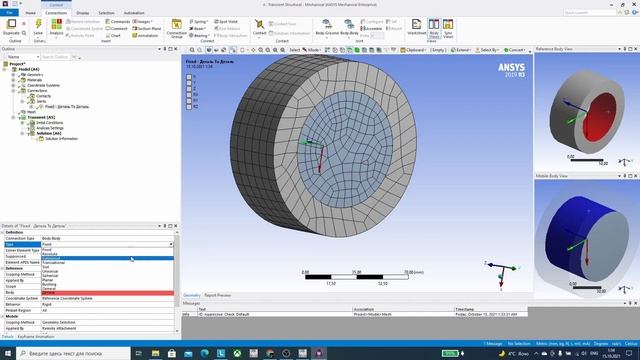The width and height of the screenshot is (640, 360).
Task: Add a Spot Weld connection
Action: (x=226, y=22)
